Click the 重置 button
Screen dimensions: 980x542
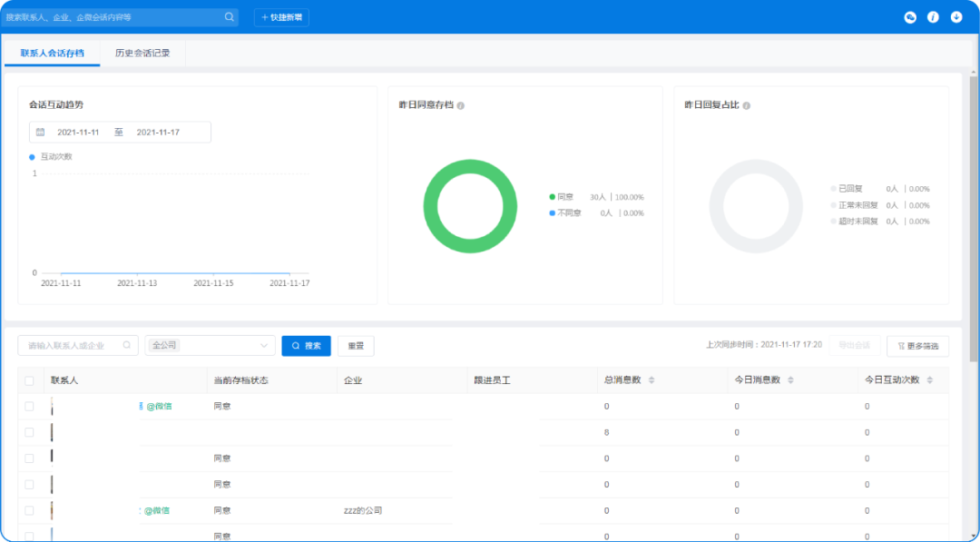point(356,346)
